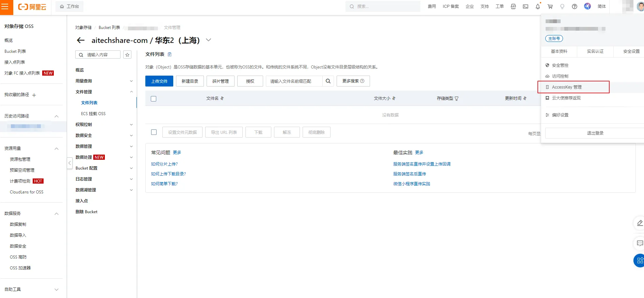Expand the 权限控制 section

pyautogui.click(x=131, y=125)
